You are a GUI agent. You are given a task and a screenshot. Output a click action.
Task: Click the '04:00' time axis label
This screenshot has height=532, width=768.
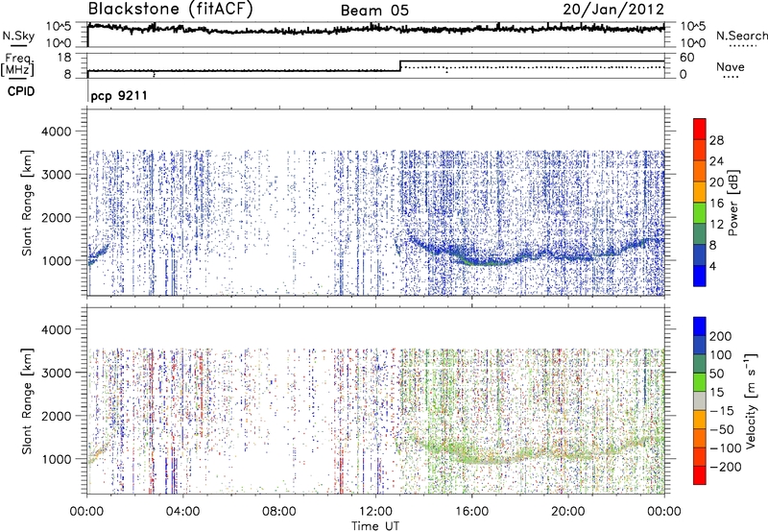click(x=183, y=512)
